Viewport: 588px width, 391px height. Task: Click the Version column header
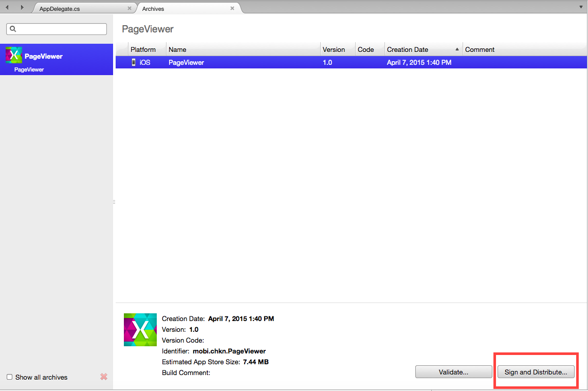point(333,49)
